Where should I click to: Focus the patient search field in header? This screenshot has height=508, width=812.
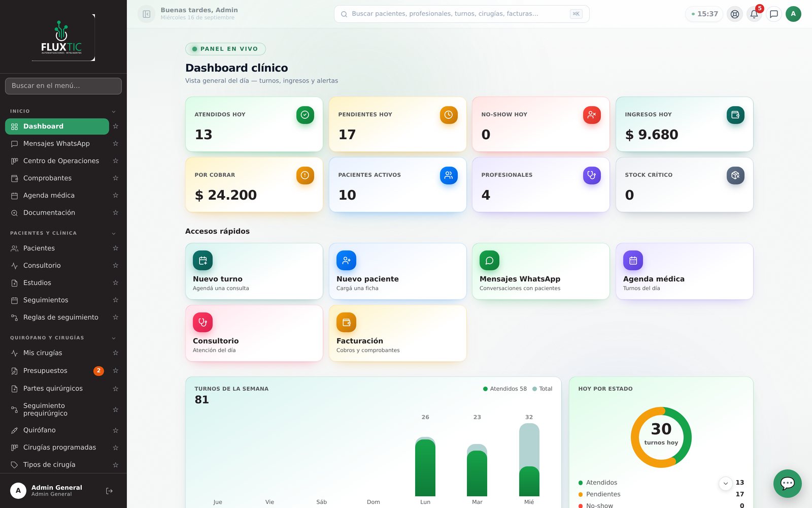(461, 14)
